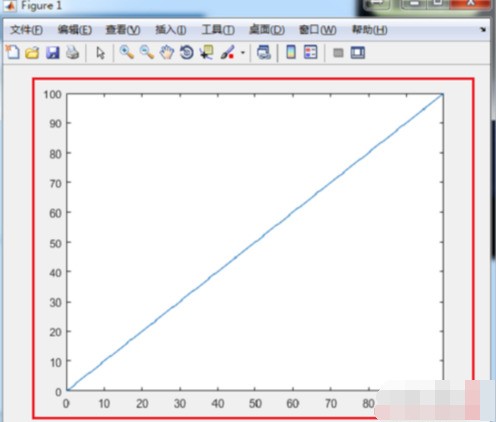Screen dimensions: 496x422
Task: Select the Pan hand tool
Action: click(x=167, y=53)
